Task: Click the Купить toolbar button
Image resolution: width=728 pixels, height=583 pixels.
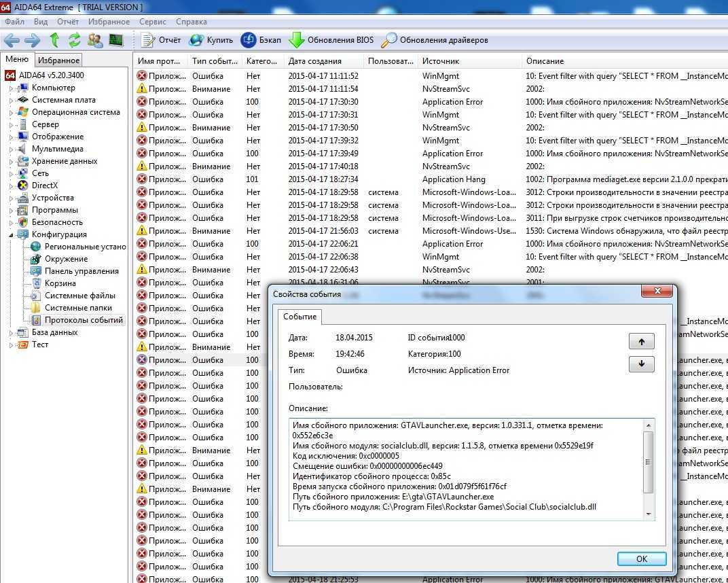Action: coord(211,40)
